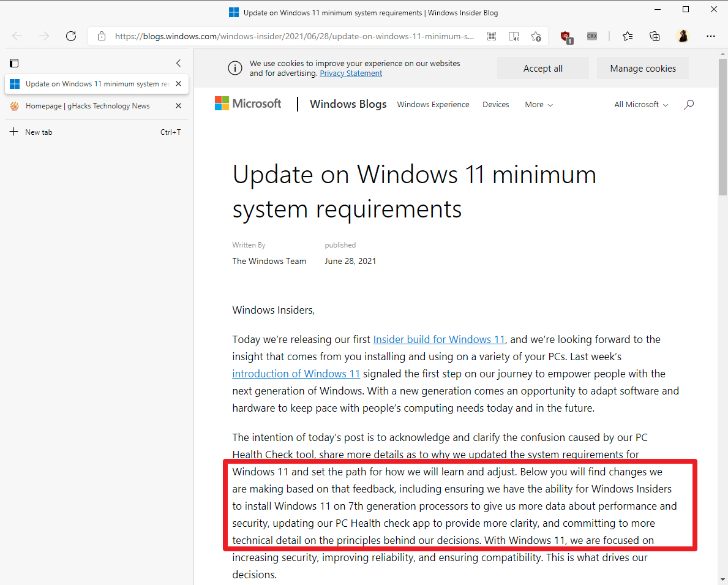Open the Collections icon
Image resolution: width=728 pixels, height=585 pixels.
655,36
